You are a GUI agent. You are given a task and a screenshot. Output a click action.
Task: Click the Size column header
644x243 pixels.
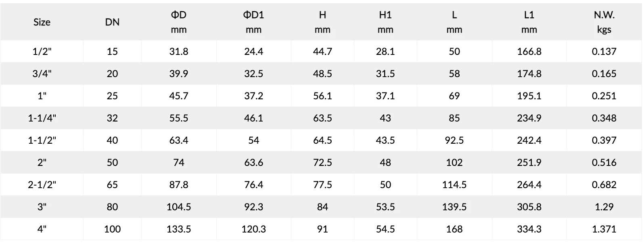pos(42,22)
